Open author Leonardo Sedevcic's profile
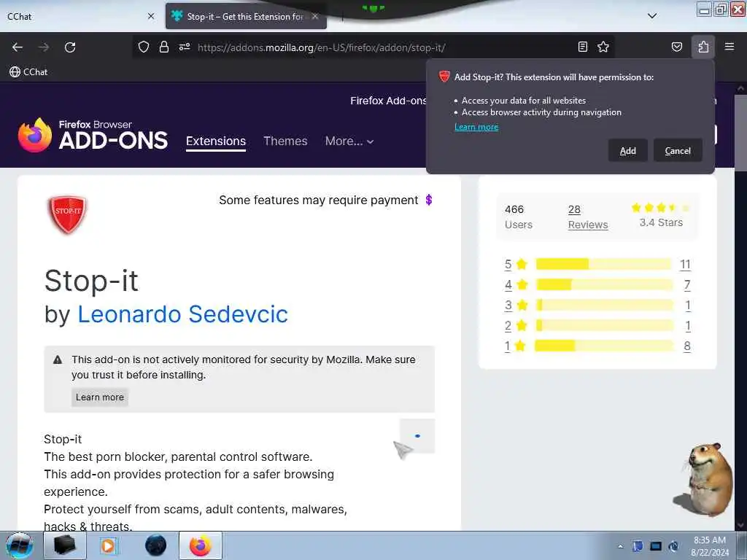The image size is (747, 560). (182, 314)
